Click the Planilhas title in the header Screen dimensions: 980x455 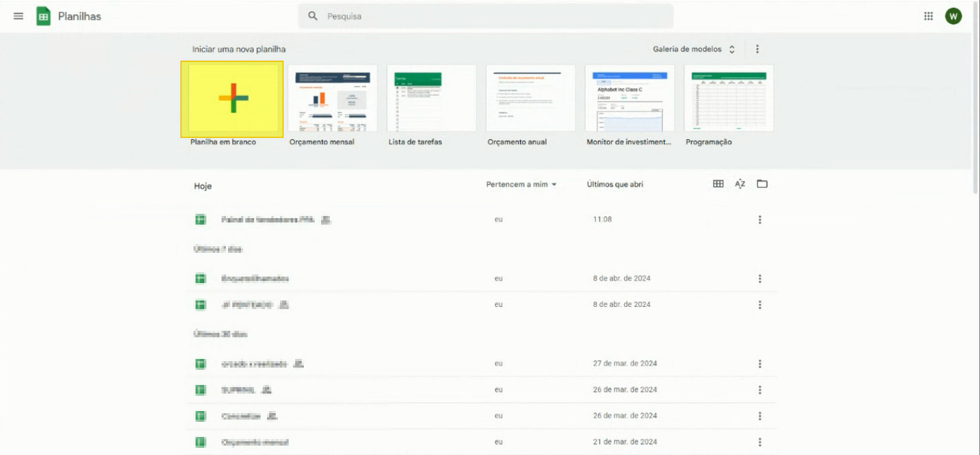click(79, 16)
